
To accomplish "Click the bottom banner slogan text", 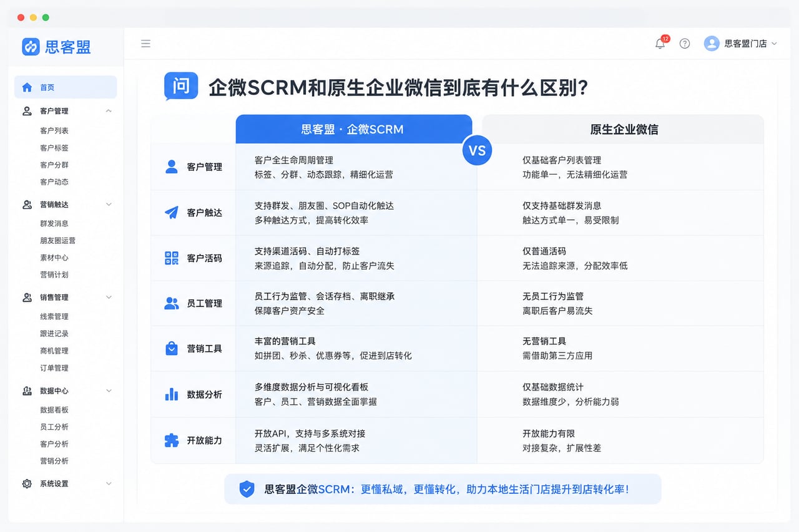I will [x=446, y=490].
